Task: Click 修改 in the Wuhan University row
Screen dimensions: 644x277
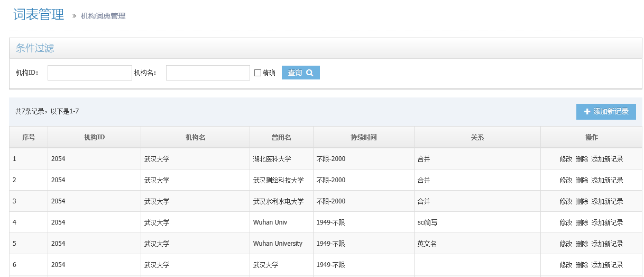Action: [x=566, y=244]
